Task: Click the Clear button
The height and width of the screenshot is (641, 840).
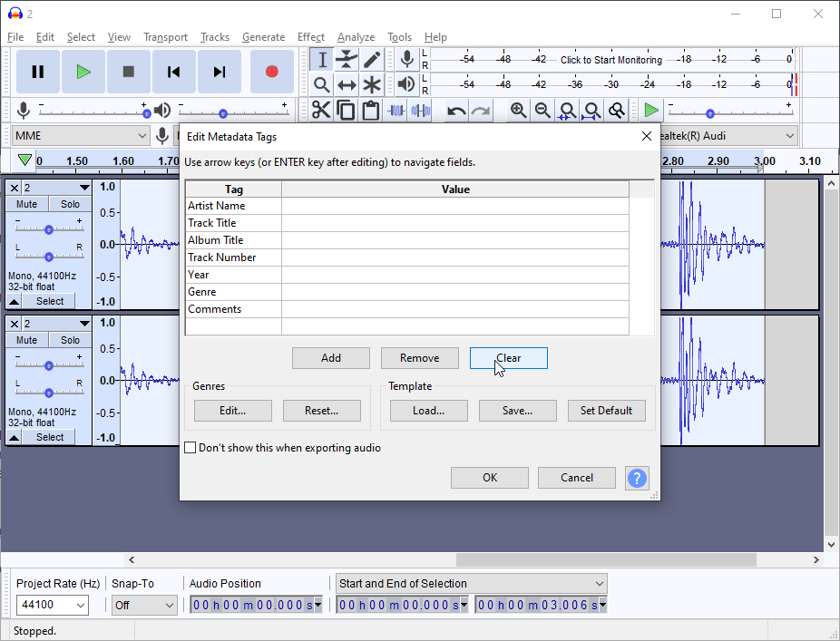Action: pyautogui.click(x=508, y=358)
